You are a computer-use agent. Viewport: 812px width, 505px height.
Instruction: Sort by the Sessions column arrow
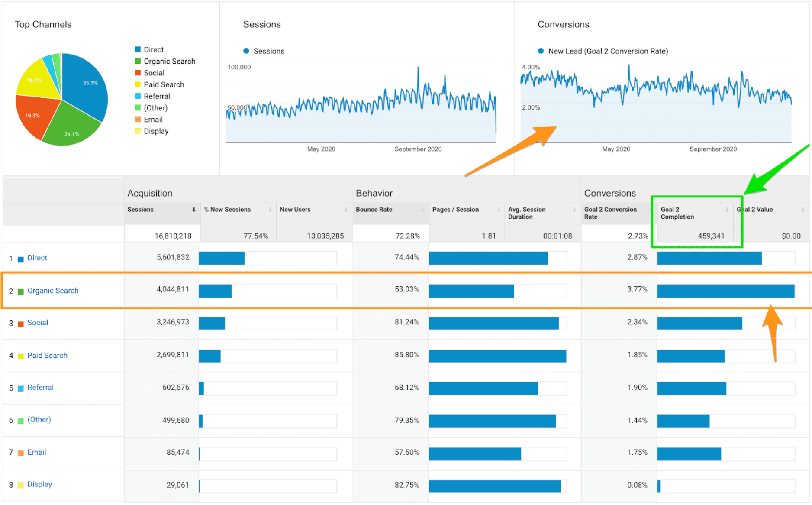194,210
